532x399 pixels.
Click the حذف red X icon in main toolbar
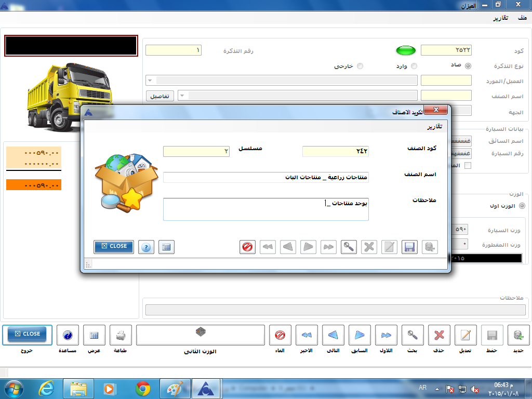pyautogui.click(x=439, y=336)
